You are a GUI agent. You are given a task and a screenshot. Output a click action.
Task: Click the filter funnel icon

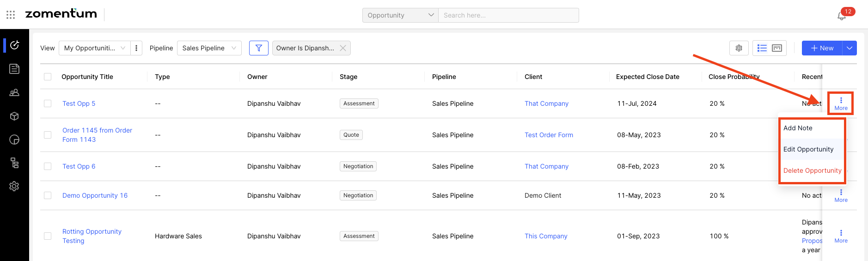pos(259,48)
